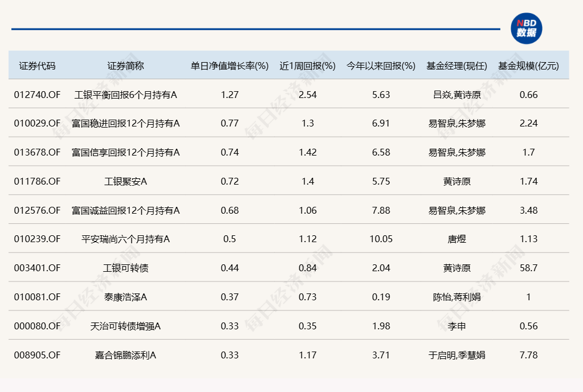Click manager 李申
This screenshot has height=392, width=583.
click(456, 326)
